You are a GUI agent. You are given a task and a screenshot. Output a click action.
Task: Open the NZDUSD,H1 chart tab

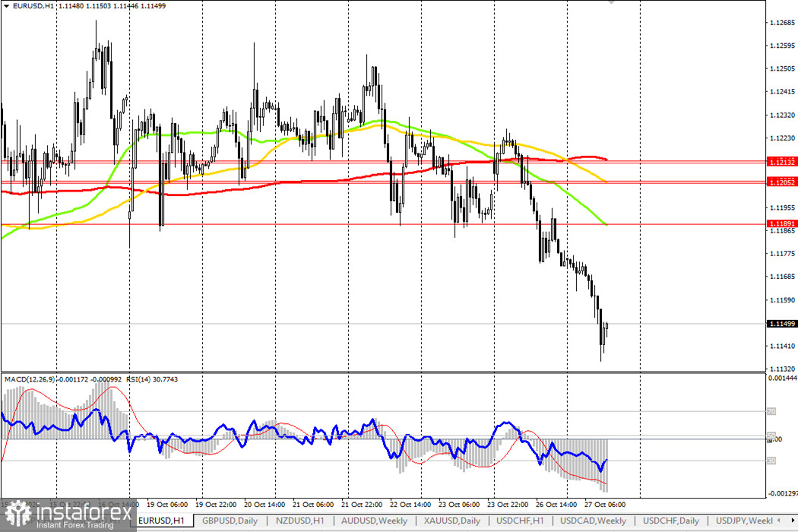coord(299,521)
